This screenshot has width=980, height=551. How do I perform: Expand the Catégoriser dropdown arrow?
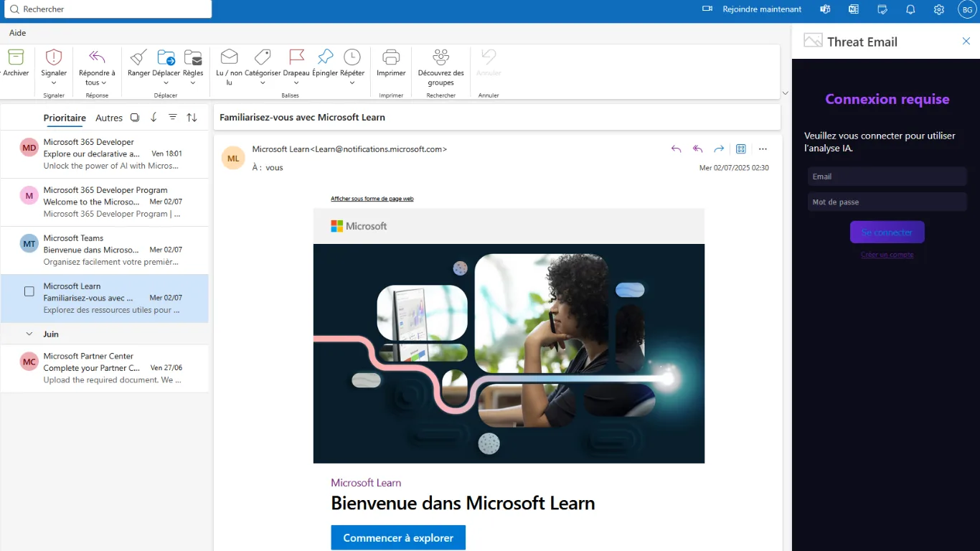(x=263, y=83)
